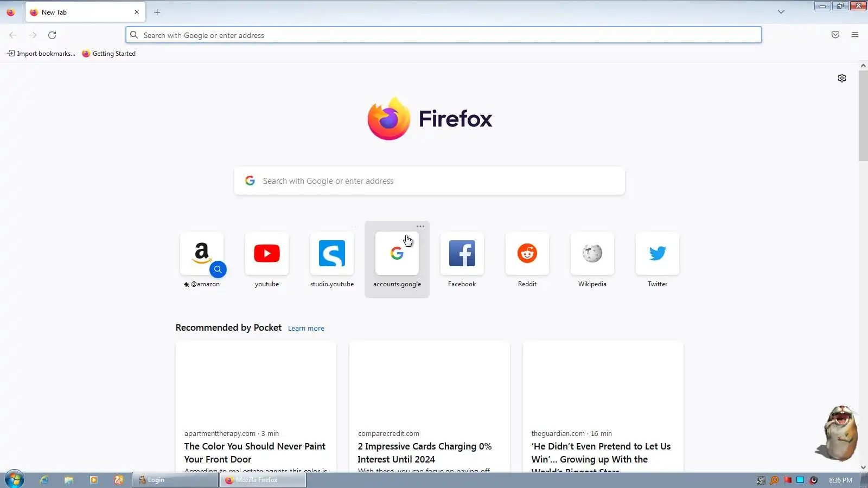Click the 'comparecredit.com' source text
868x488 pixels.
(388, 433)
